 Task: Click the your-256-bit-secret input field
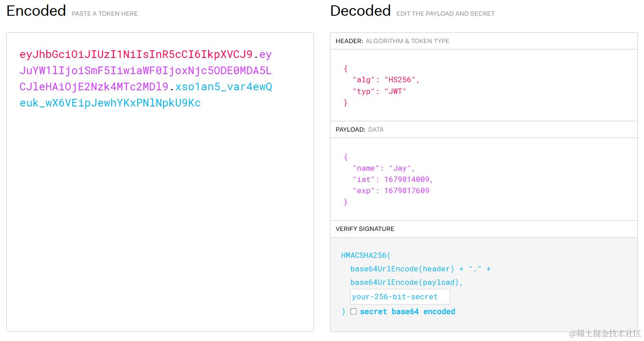[400, 297]
